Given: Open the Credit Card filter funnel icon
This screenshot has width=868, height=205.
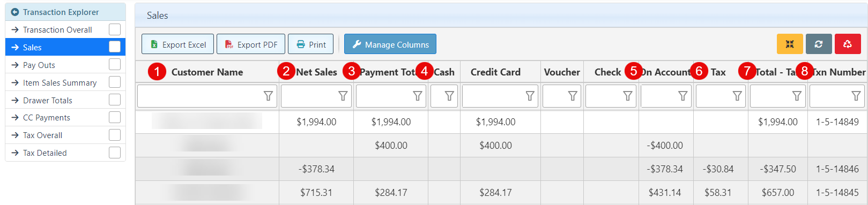Looking at the screenshot, I should [x=530, y=96].
